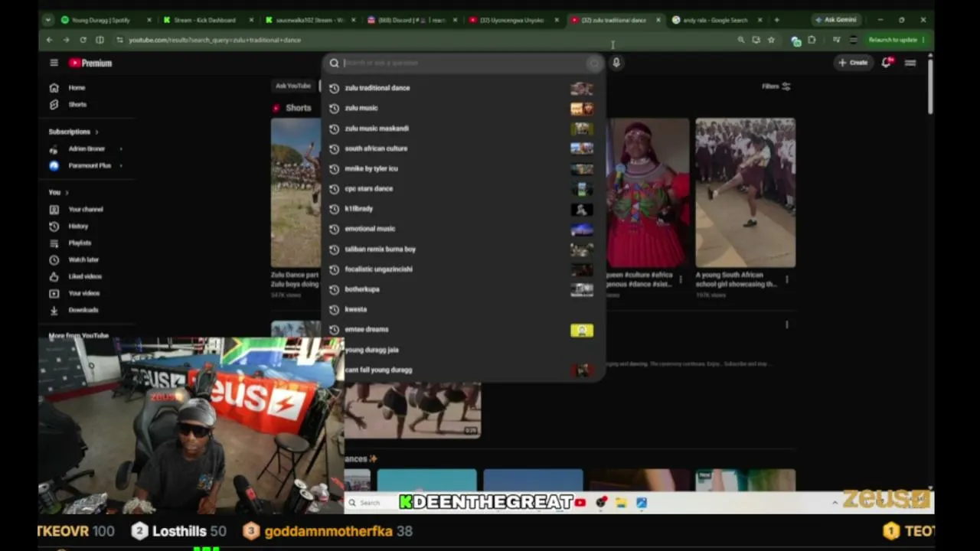980x551 pixels.
Task: Click the magnifier icon in search box
Action: [x=335, y=64]
